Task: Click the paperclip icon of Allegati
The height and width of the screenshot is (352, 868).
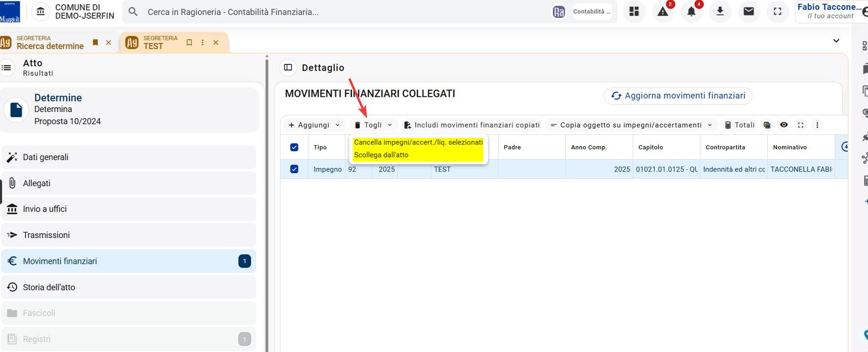Action: 12,183
